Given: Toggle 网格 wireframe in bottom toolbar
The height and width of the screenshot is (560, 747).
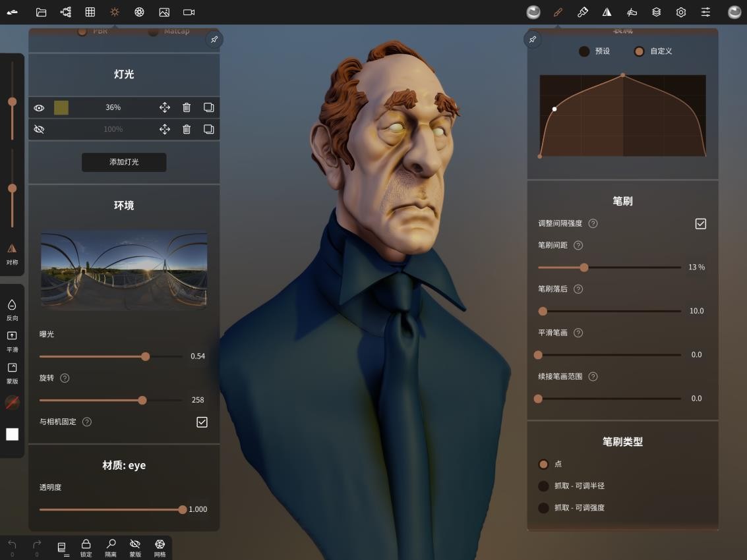Looking at the screenshot, I should click(x=159, y=547).
